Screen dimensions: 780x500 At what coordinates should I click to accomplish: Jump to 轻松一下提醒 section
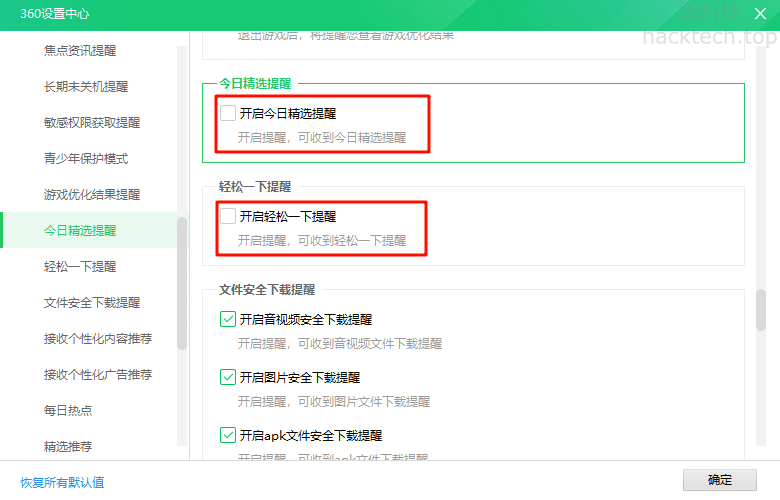pyautogui.click(x=80, y=267)
